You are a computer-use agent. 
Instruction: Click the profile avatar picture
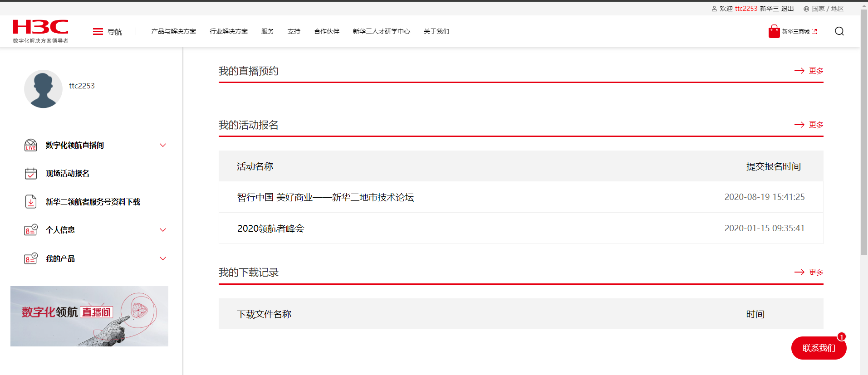43,89
